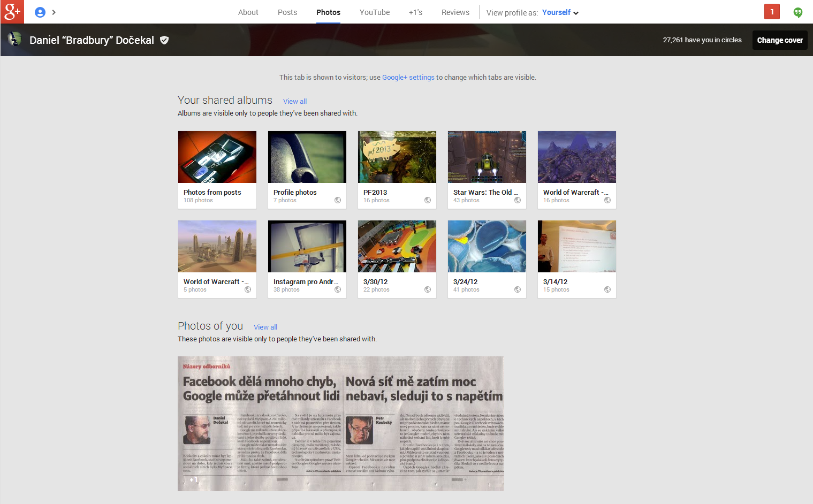Image resolution: width=813 pixels, height=504 pixels.
Task: Click the verified badge next to Daniel's name
Action: pyautogui.click(x=164, y=40)
